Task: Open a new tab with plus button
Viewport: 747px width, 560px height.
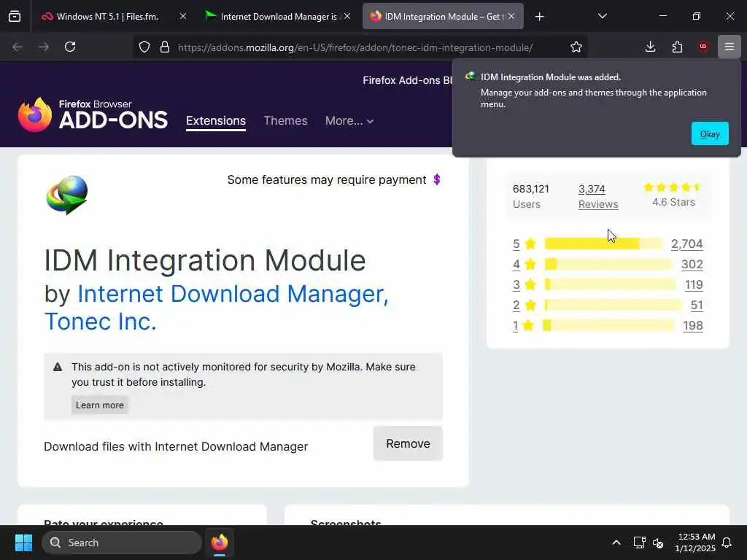Action: pos(539,17)
